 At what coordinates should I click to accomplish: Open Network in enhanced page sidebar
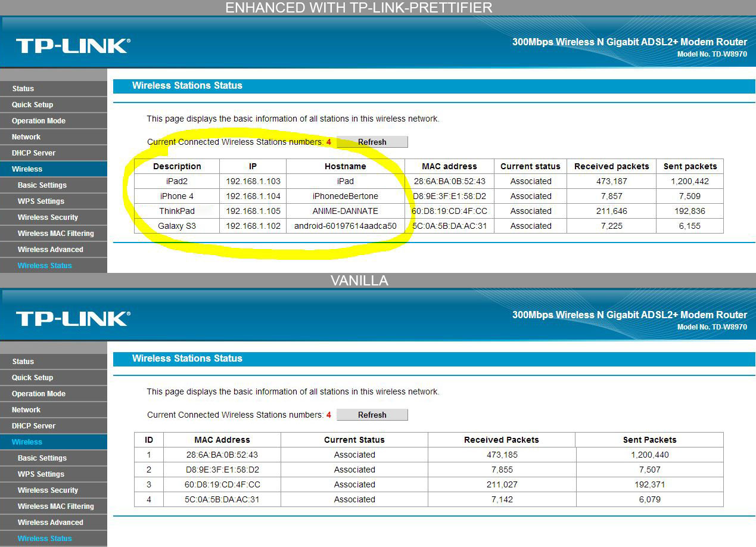[x=54, y=137]
